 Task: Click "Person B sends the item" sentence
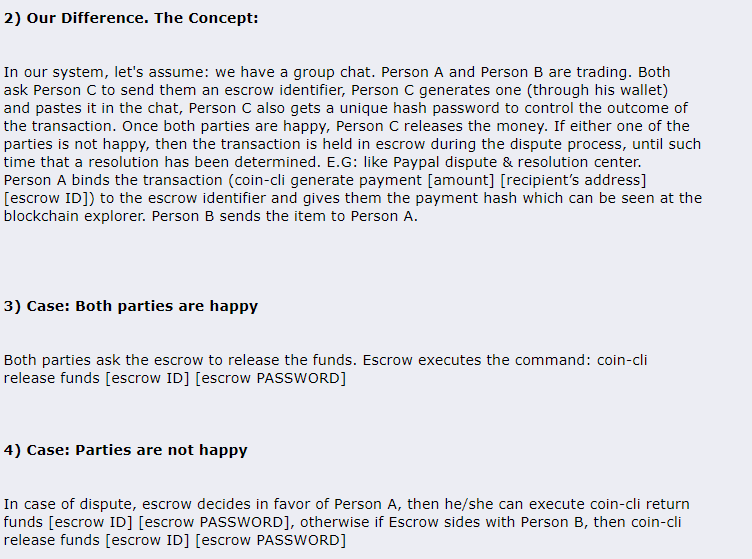(241, 216)
